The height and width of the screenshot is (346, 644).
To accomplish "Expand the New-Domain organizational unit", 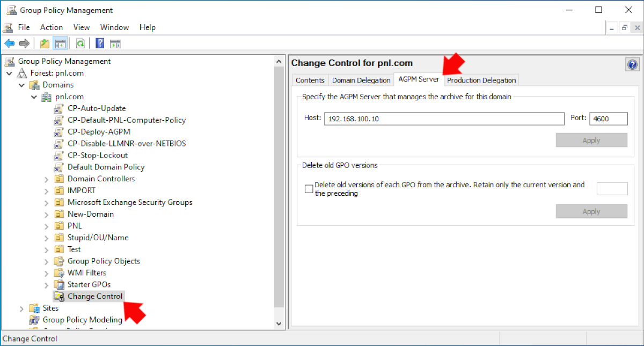I will pyautogui.click(x=46, y=215).
